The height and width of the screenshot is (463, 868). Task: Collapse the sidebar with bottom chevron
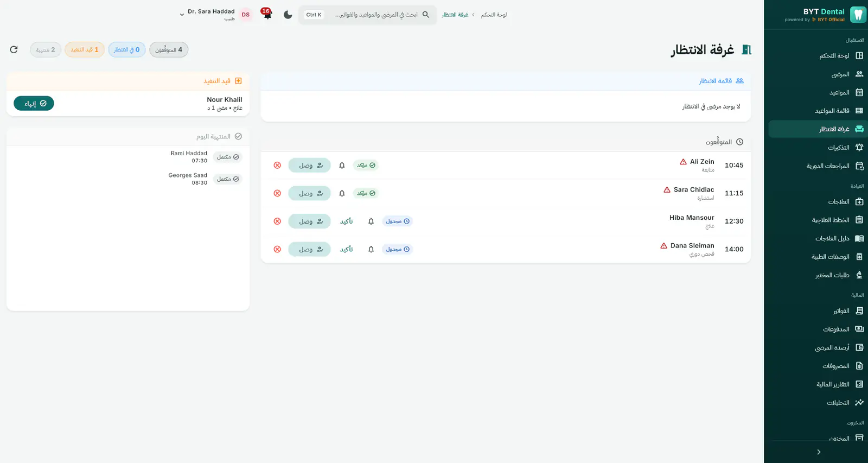pyautogui.click(x=819, y=452)
